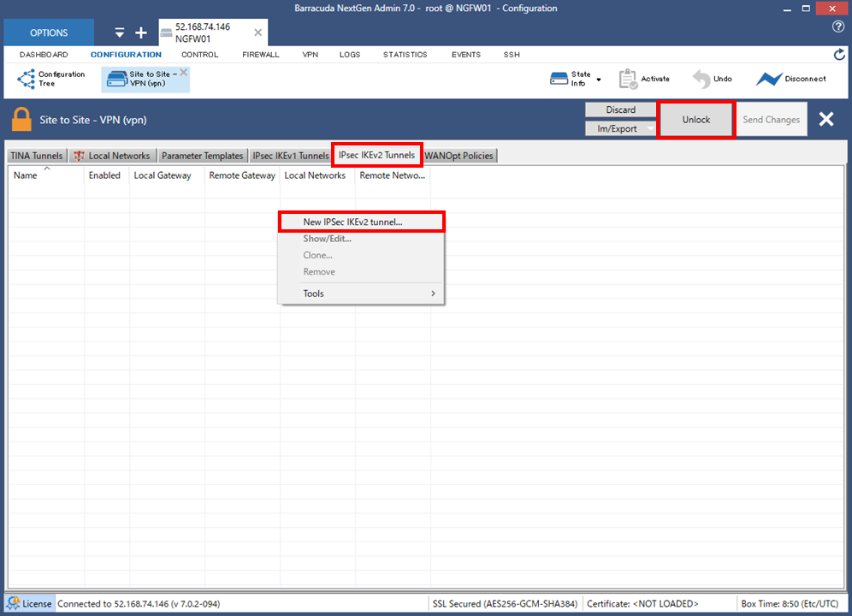
Task: Switch to the FIREWALL tab
Action: pos(261,55)
